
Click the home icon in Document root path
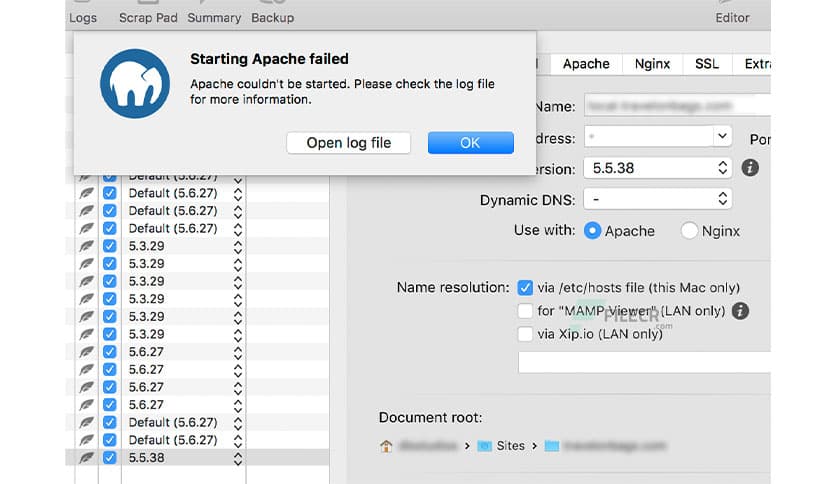point(386,446)
